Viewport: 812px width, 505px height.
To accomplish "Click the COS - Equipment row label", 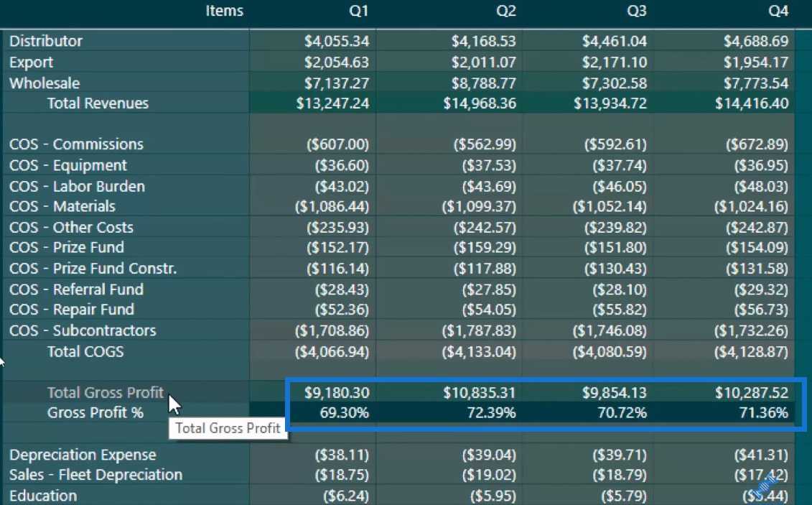I will tap(67, 165).
